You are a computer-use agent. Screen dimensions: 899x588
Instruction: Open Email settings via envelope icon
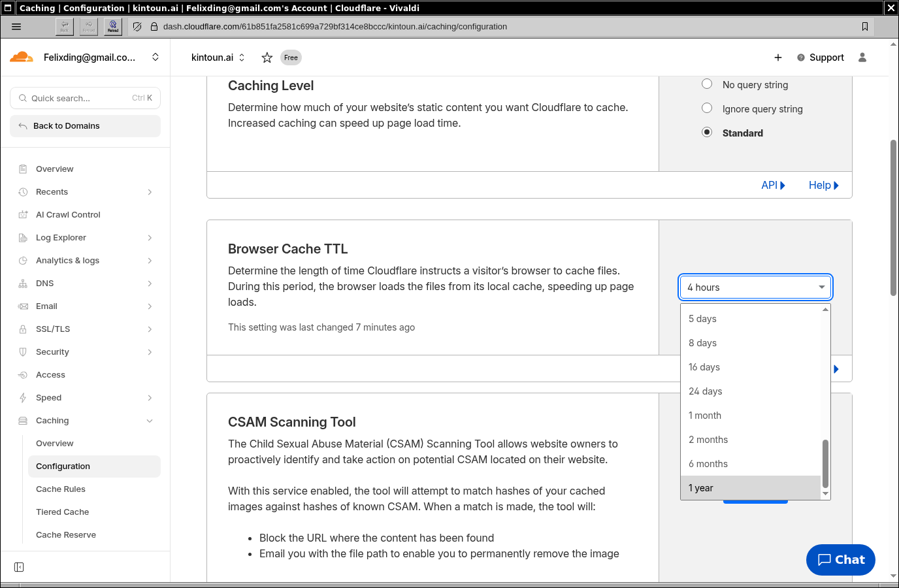[x=22, y=306]
